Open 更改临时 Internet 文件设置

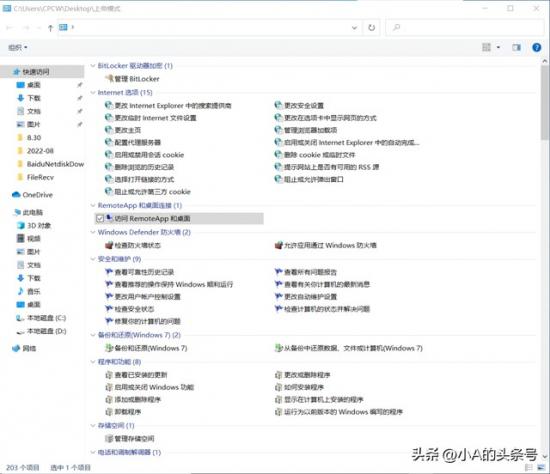coord(150,118)
